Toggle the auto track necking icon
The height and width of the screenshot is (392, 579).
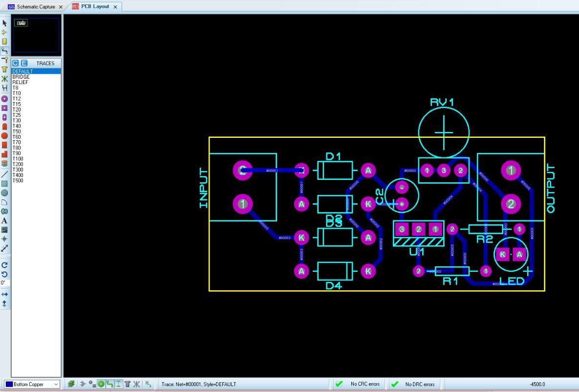tap(117, 385)
